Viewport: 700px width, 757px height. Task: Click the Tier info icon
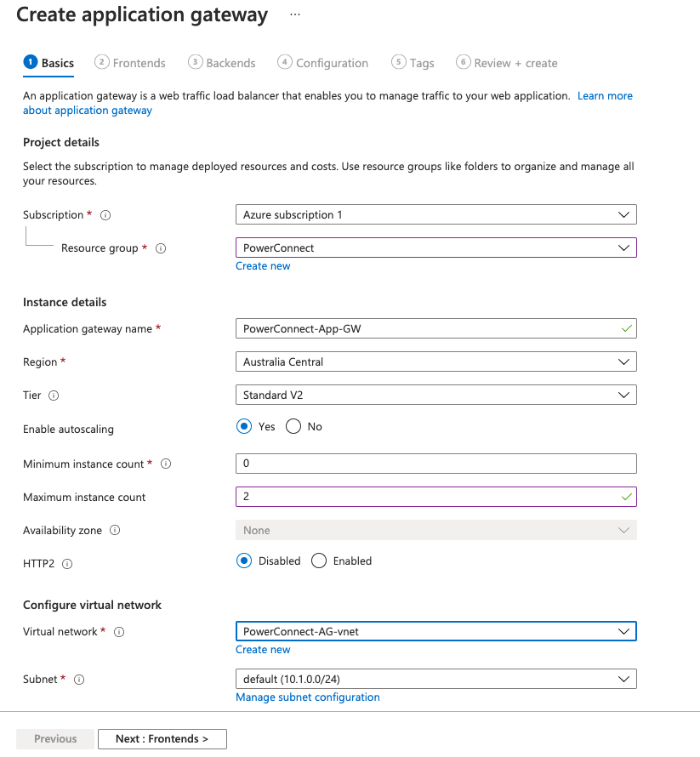(54, 396)
